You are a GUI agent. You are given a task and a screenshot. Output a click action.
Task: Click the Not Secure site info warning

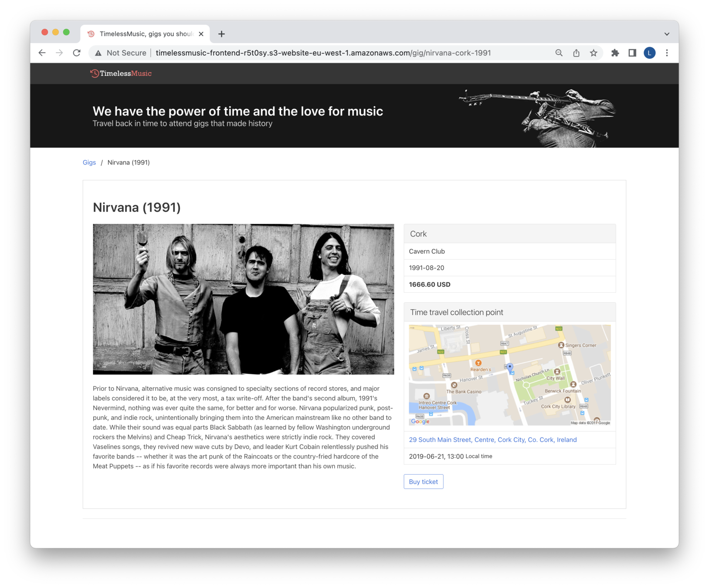coord(121,53)
